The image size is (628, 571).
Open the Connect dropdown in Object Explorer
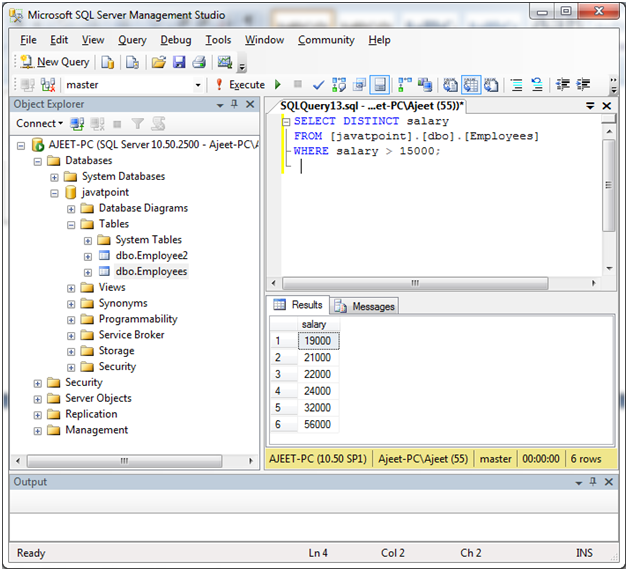tap(39, 124)
